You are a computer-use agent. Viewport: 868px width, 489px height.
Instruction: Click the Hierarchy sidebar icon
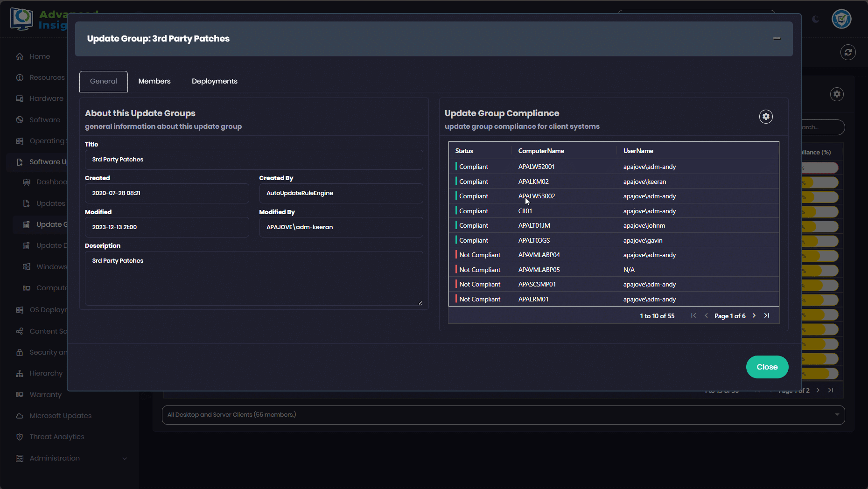20,373
